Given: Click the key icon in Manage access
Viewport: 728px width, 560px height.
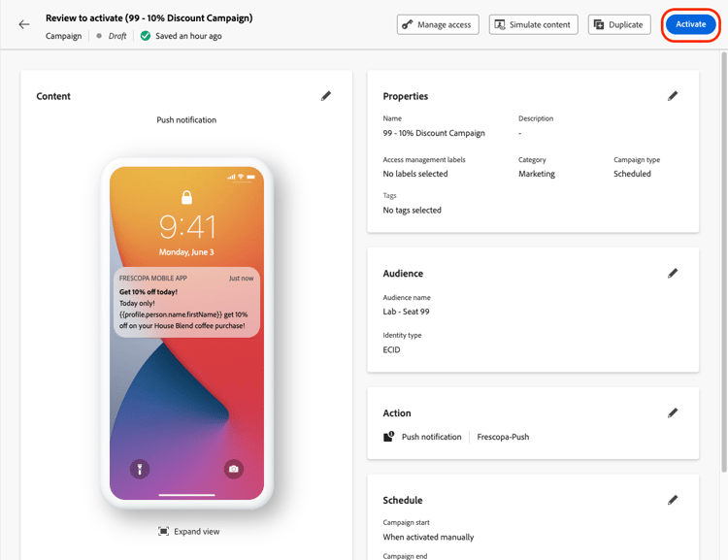Looking at the screenshot, I should (407, 24).
